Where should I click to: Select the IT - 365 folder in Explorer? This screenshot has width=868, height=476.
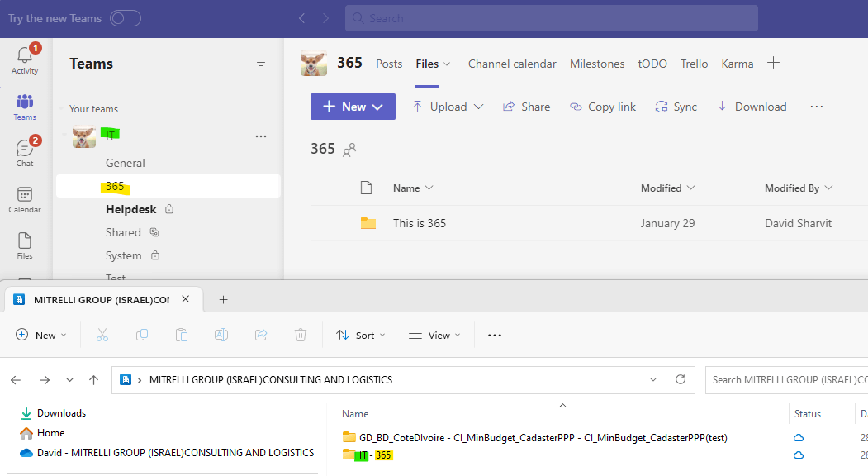point(368,455)
